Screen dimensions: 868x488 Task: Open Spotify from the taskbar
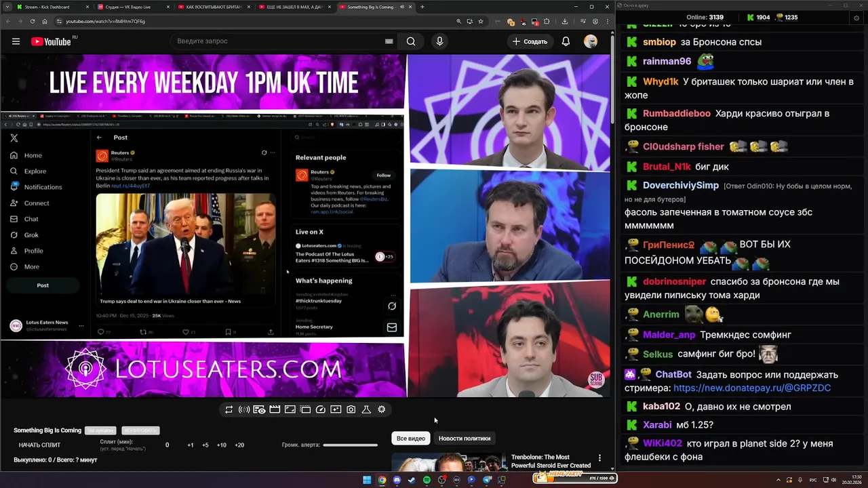(x=427, y=480)
